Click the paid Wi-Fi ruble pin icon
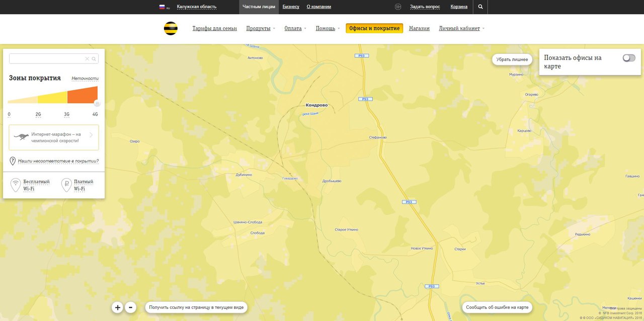 [x=66, y=184]
